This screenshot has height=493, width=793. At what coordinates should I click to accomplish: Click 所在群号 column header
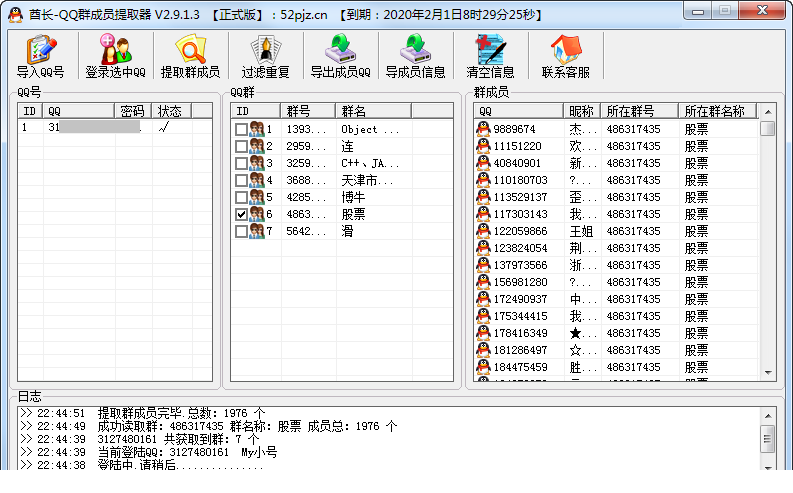click(x=639, y=111)
